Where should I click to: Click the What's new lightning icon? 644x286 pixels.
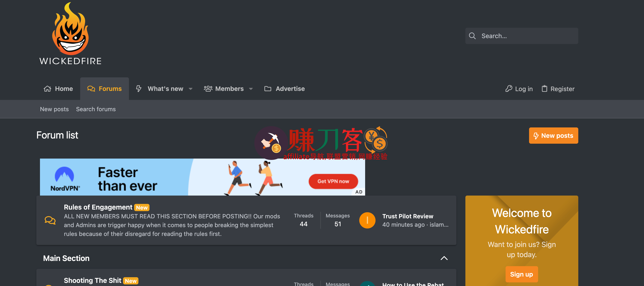[x=139, y=89]
